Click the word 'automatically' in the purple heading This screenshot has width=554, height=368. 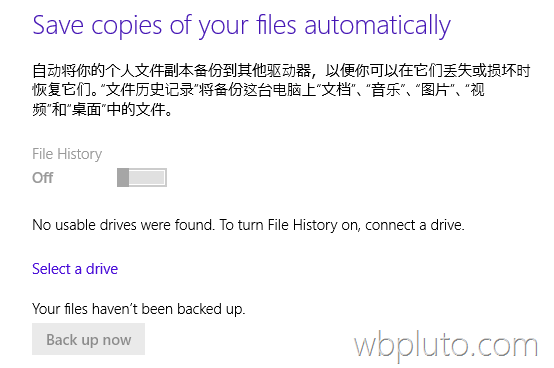pos(378,26)
